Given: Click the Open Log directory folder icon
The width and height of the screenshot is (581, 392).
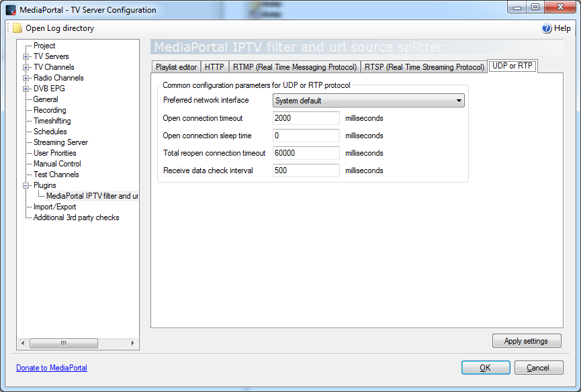Looking at the screenshot, I should (x=17, y=28).
